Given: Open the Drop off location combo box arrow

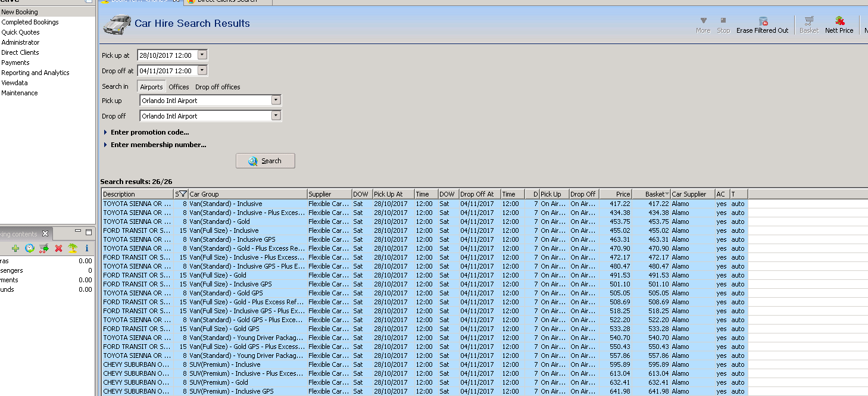Looking at the screenshot, I should click(x=276, y=116).
